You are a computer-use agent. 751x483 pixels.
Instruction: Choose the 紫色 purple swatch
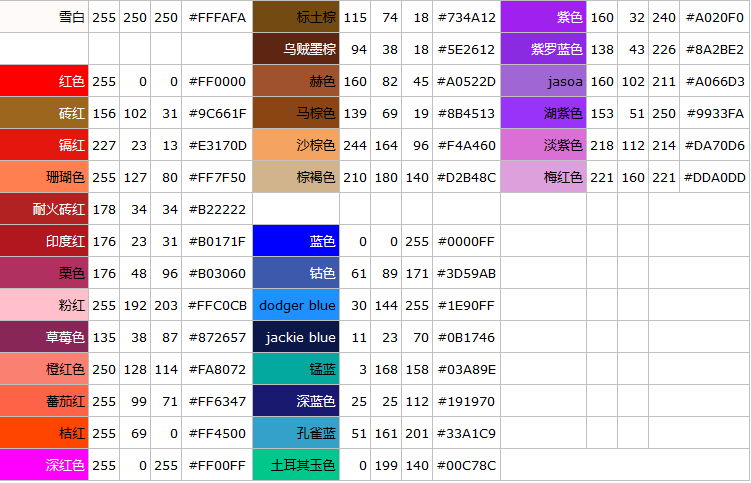544,17
